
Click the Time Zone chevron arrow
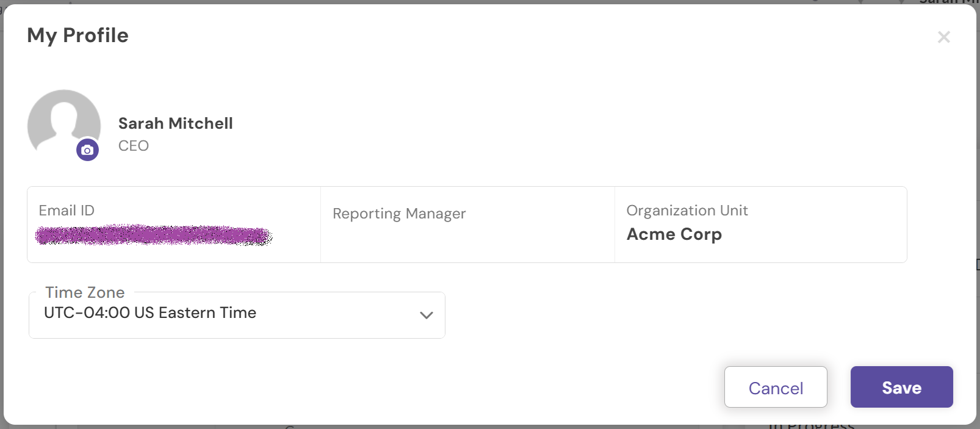tap(427, 315)
